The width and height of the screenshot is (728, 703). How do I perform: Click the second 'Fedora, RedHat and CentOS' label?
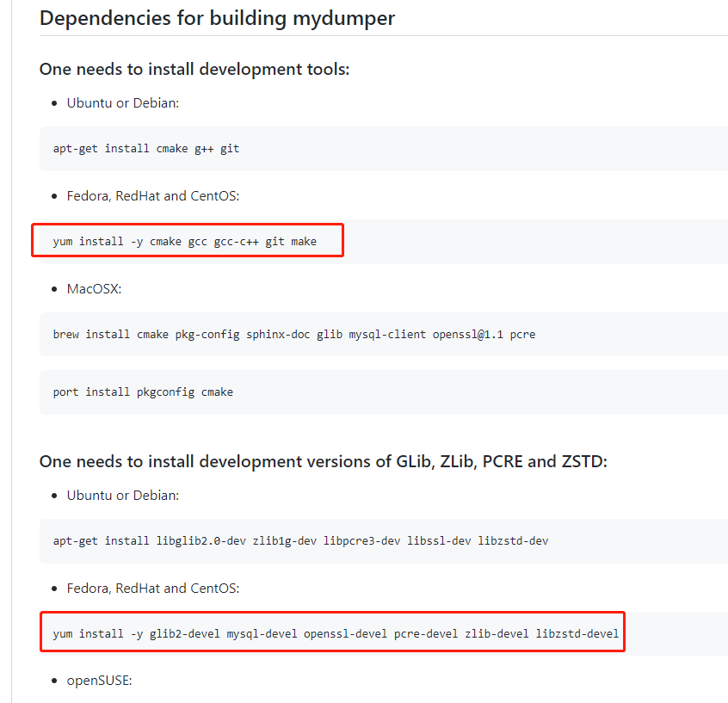[x=152, y=588]
